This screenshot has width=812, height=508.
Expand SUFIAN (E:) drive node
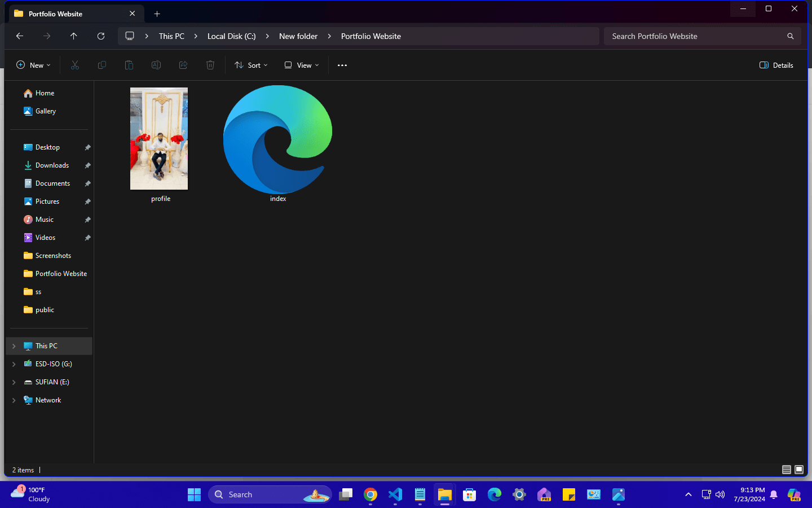coord(14,382)
